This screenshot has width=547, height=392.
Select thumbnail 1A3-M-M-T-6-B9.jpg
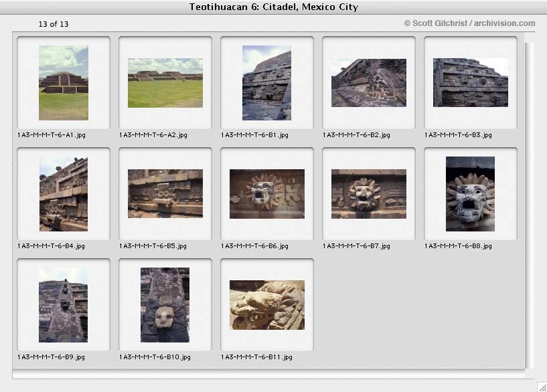63,305
